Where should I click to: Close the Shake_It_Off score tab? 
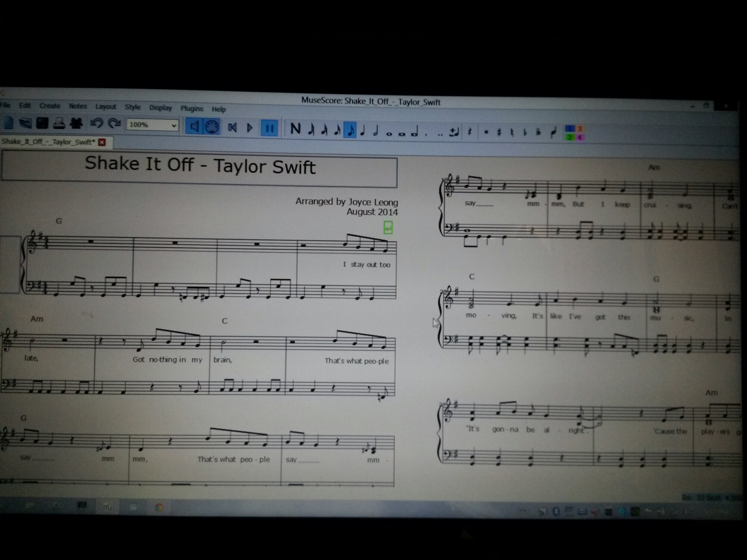point(102,142)
